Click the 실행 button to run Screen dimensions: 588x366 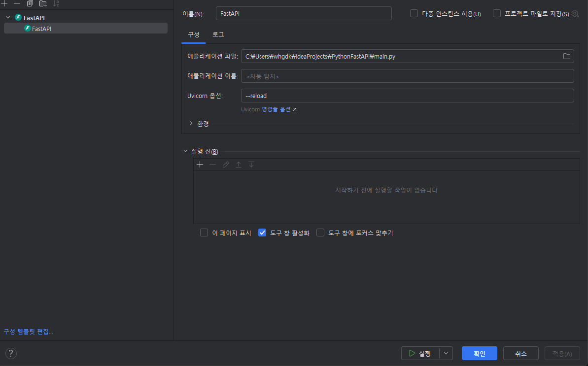(x=420, y=353)
